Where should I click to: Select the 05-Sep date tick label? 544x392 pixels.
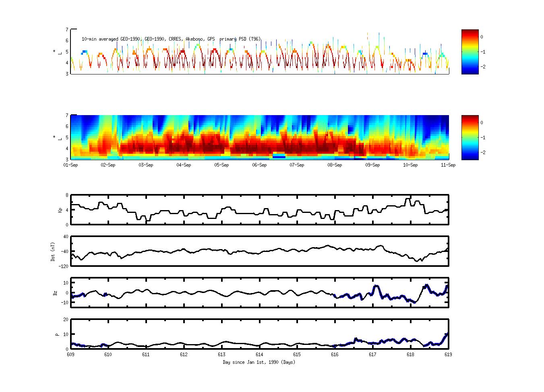(221, 165)
